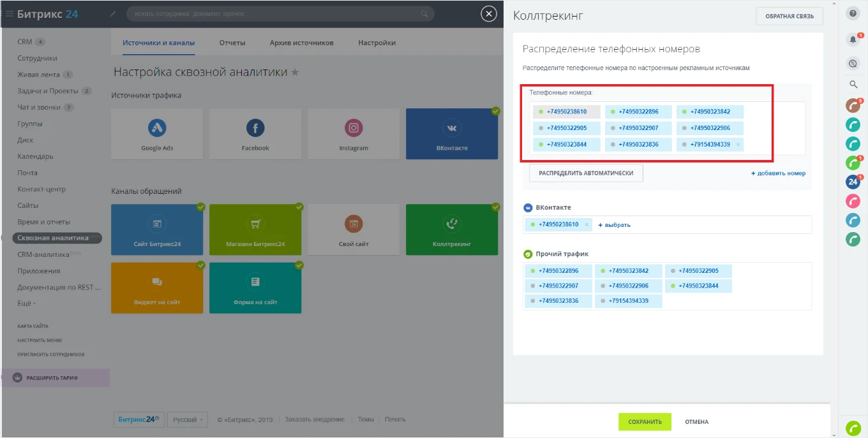Go to Задачи и Проекты

pos(48,91)
